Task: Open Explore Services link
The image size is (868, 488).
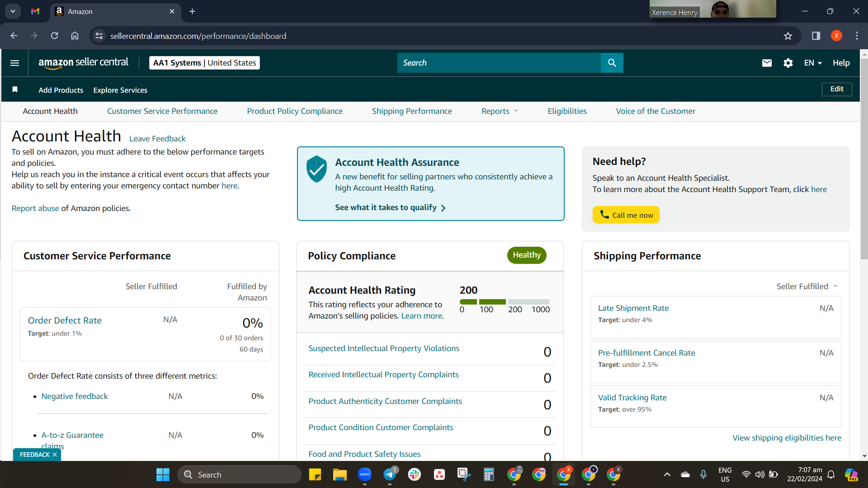Action: coord(120,90)
